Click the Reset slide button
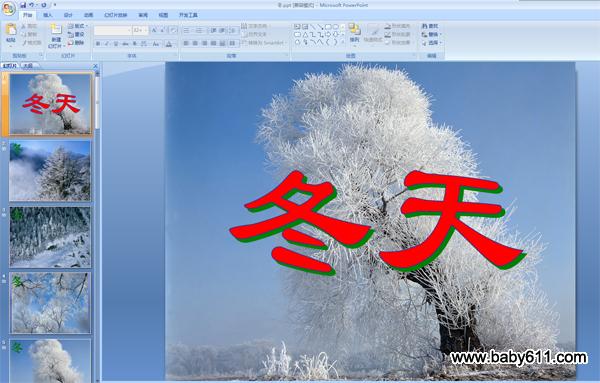Viewport: 600px width, 383px height. tap(76, 34)
